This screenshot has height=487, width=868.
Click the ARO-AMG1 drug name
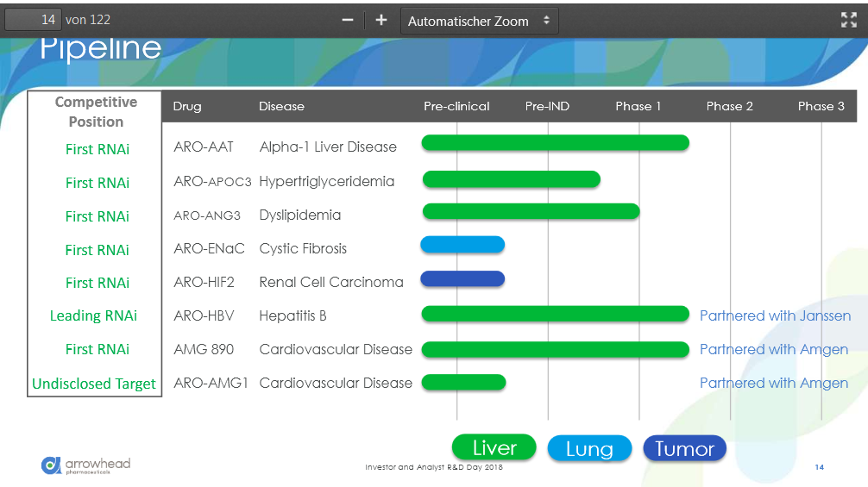(211, 383)
